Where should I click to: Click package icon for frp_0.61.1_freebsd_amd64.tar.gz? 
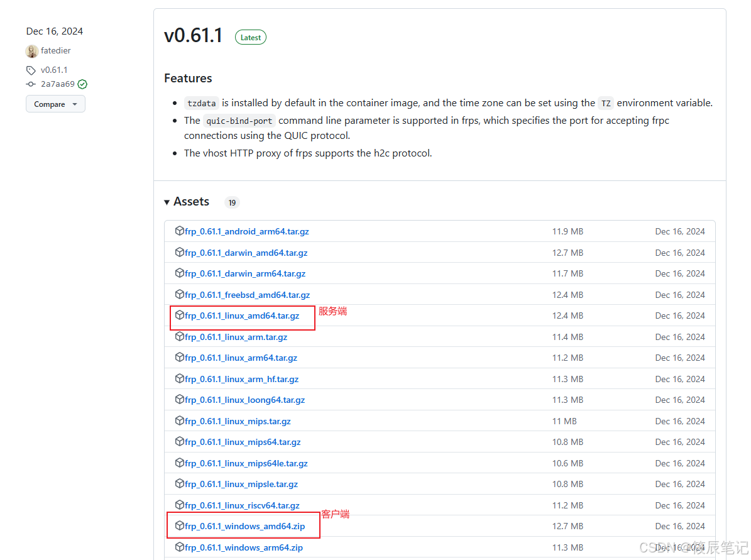click(x=180, y=294)
